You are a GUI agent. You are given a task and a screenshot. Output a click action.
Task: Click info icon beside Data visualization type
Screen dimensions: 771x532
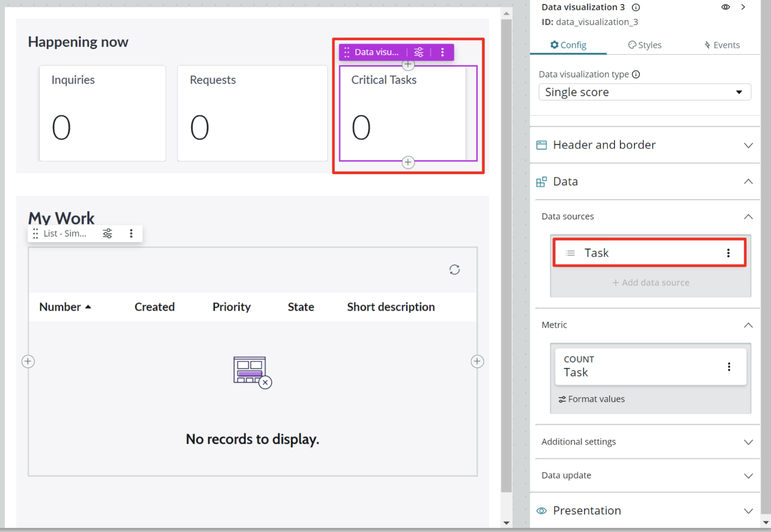coord(636,74)
